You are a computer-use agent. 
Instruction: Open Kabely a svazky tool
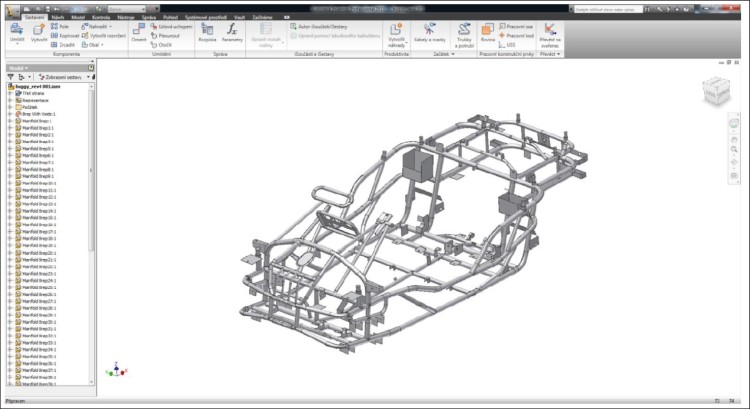[428, 34]
